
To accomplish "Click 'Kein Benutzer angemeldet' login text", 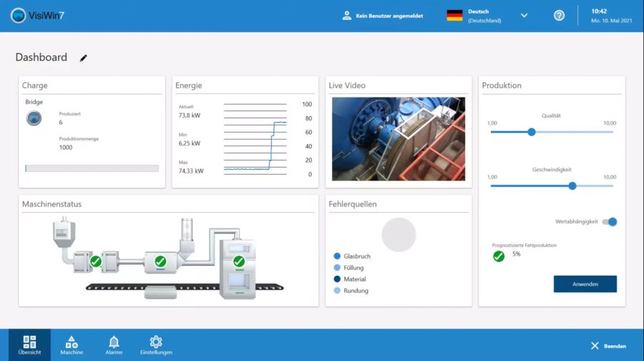I will (x=389, y=16).
